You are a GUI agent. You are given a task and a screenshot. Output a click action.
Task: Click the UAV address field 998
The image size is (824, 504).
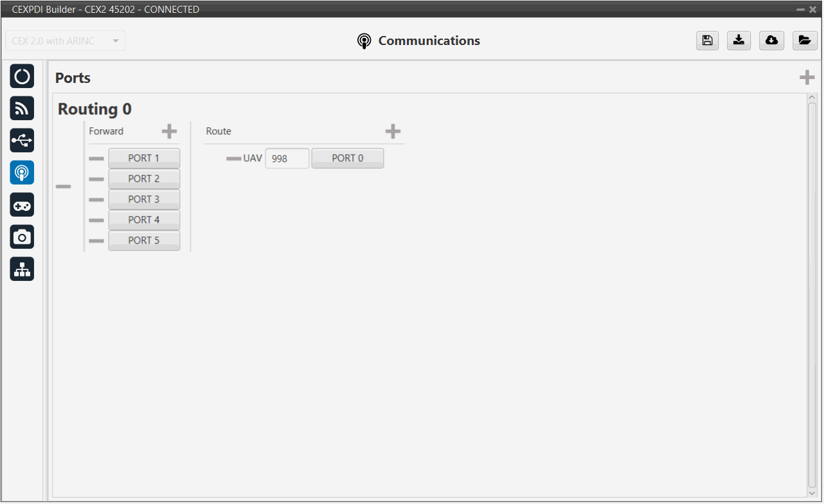(287, 159)
